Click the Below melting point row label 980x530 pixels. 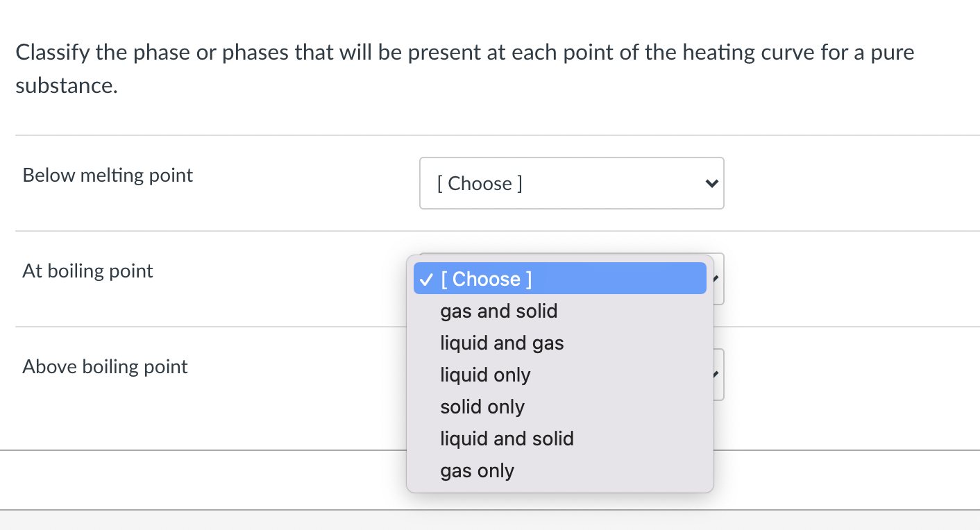(x=107, y=175)
